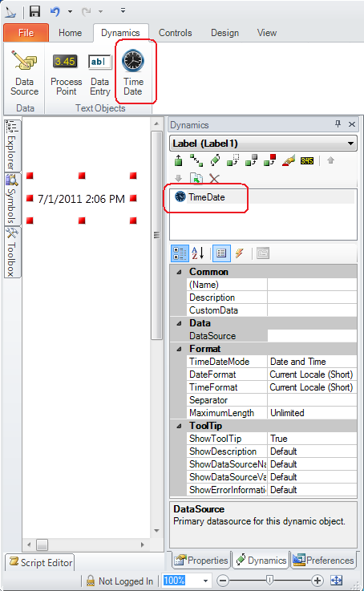Open the Script Editor tab
364x591 pixels.
tap(40, 562)
